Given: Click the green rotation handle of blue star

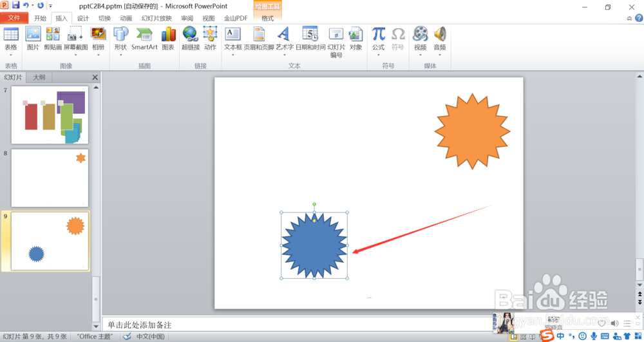Looking at the screenshot, I should 314,204.
